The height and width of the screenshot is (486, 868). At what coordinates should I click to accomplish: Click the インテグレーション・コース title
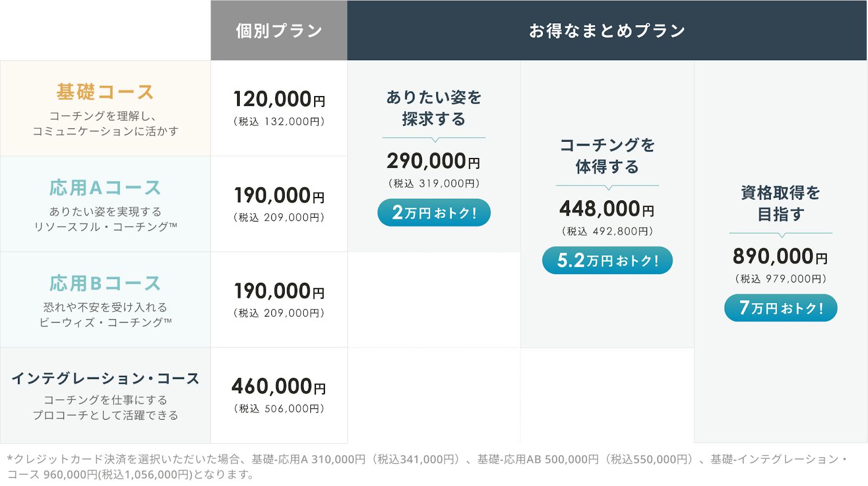coord(105,378)
